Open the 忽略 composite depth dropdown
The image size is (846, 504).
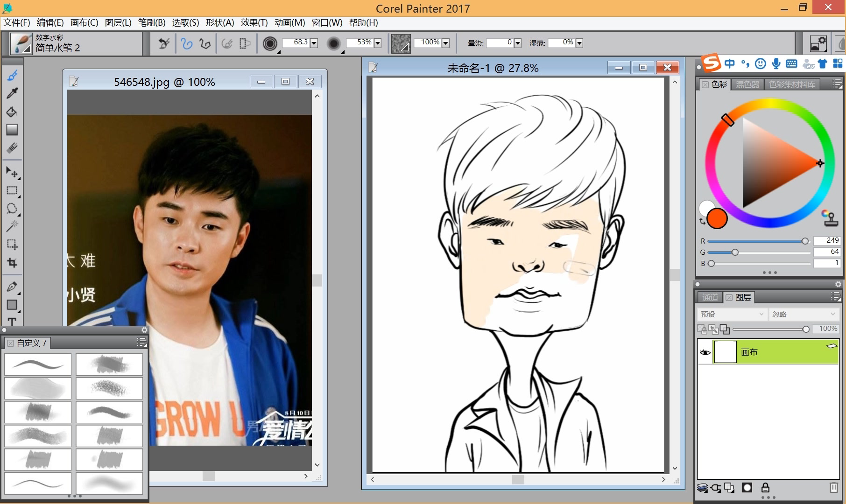pyautogui.click(x=804, y=314)
